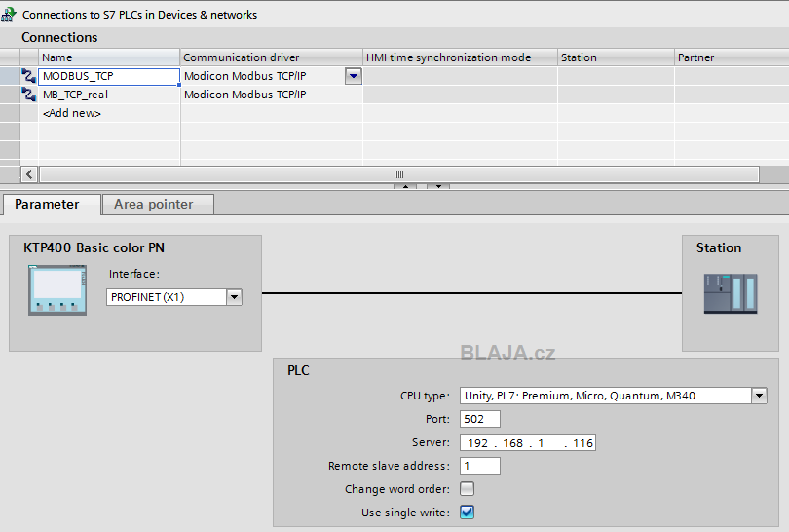Click the up arrow on the pane splitter
This screenshot has height=532, width=789.
point(405,186)
